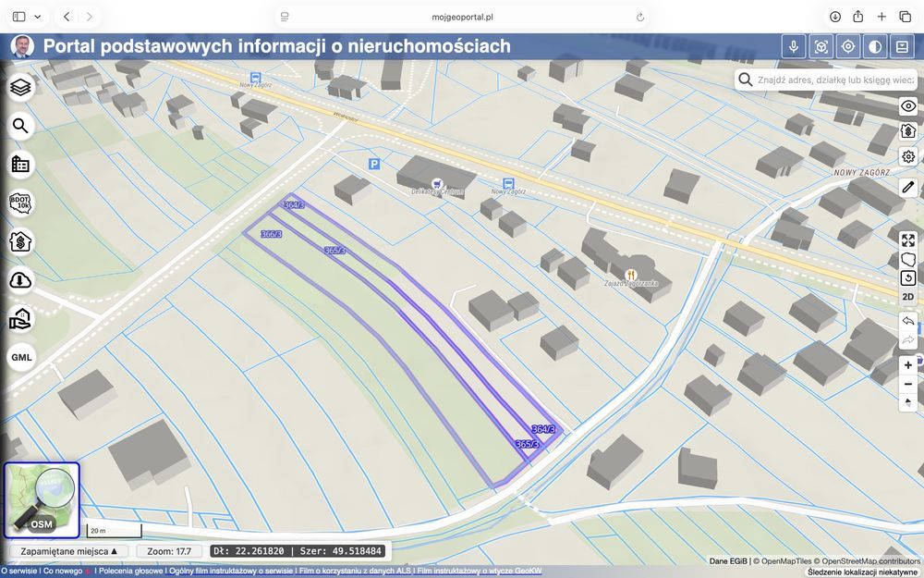This screenshot has height=578, width=924.
Task: Toggle visibility with the eye button
Action: click(908, 106)
